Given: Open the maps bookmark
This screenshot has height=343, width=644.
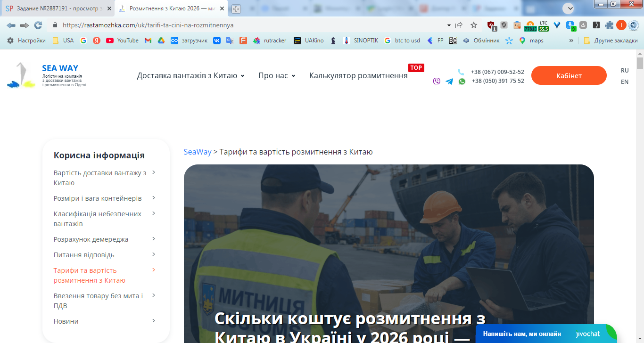Looking at the screenshot, I should pyautogui.click(x=531, y=41).
